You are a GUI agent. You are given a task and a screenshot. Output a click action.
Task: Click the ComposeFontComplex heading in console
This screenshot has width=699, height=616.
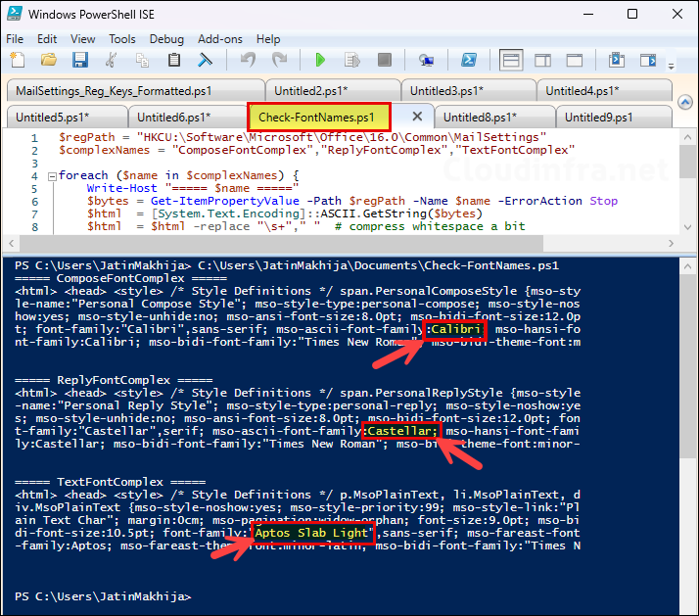[120, 278]
